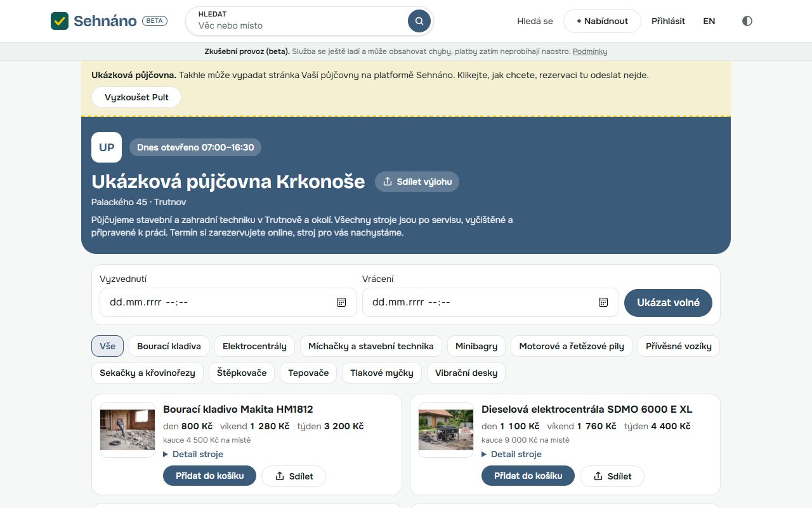The width and height of the screenshot is (812, 508).
Task: Select the Vše category filter
Action: (x=107, y=346)
